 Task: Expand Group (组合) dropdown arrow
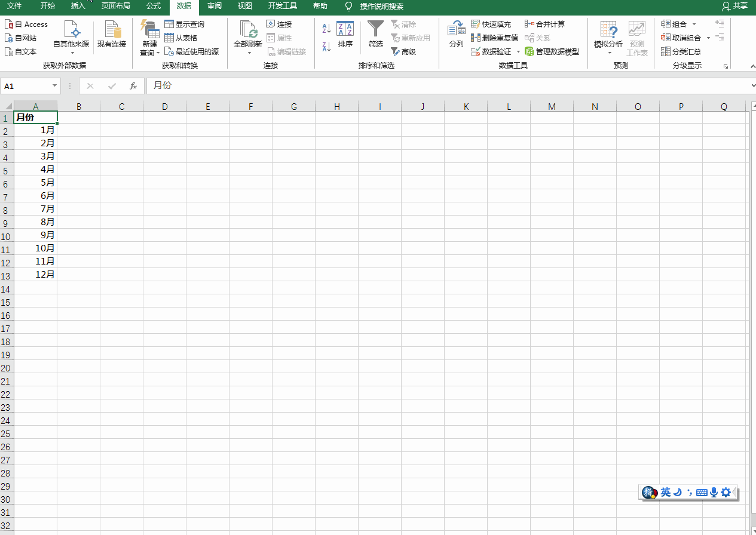[x=694, y=24]
